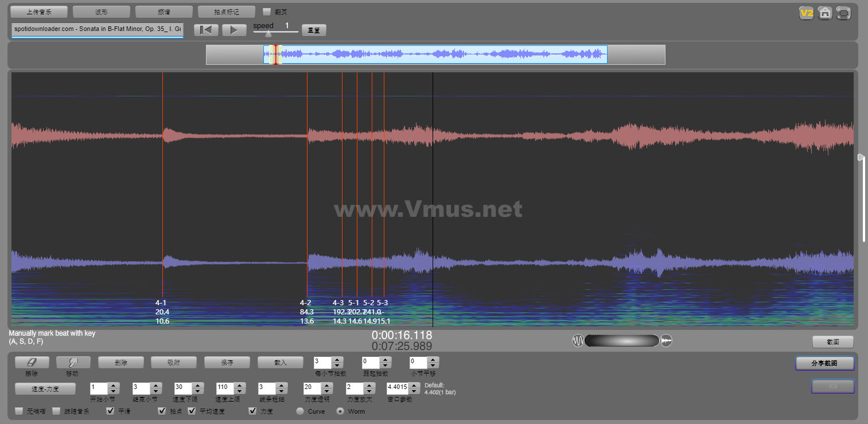
Task: Click the audio filename input field
Action: click(x=97, y=29)
